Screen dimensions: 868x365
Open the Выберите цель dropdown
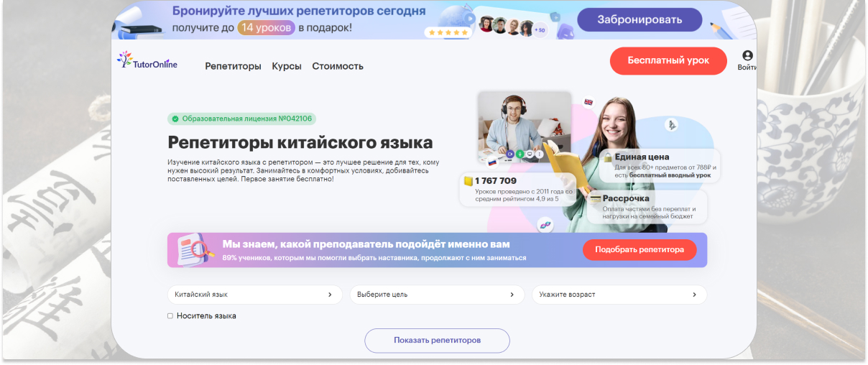(436, 295)
